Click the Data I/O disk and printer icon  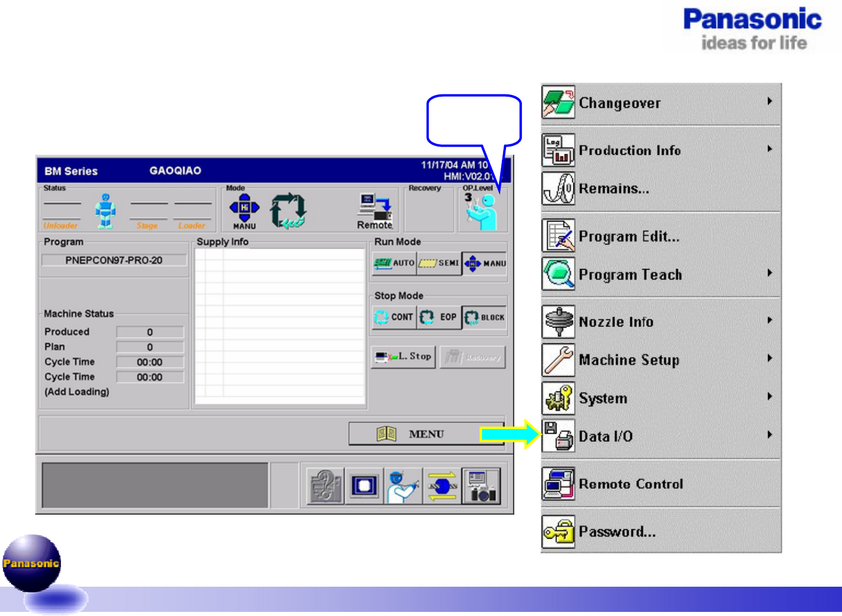558,436
